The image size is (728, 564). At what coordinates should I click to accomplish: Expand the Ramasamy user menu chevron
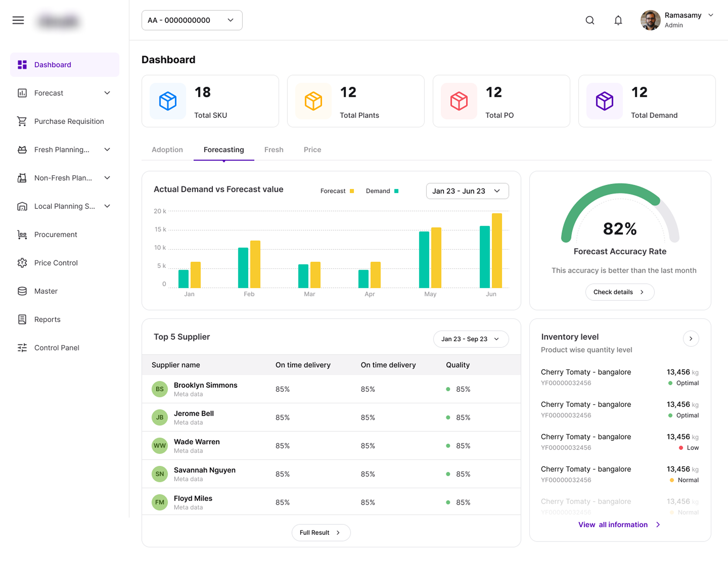[x=711, y=15]
